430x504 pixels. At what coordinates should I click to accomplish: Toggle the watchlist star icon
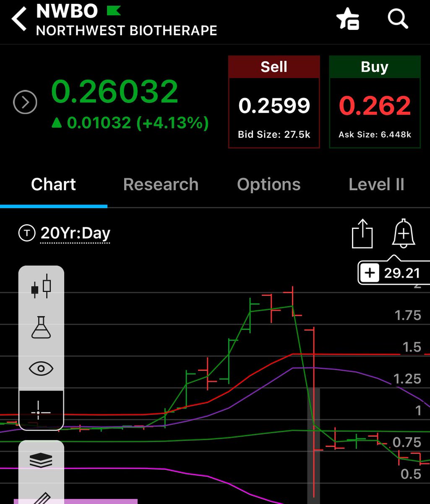[x=348, y=19]
